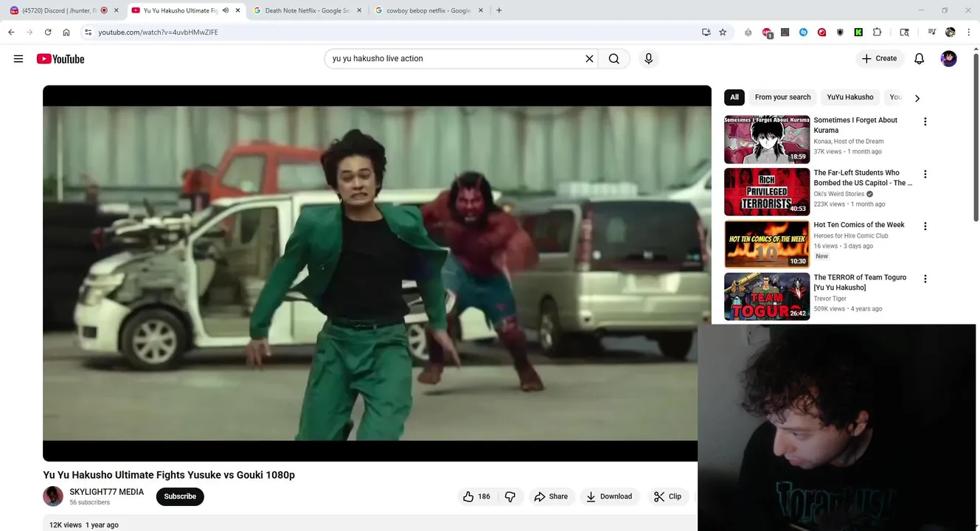Like the video with thumbs up
This screenshot has width=980, height=531.
point(476,496)
